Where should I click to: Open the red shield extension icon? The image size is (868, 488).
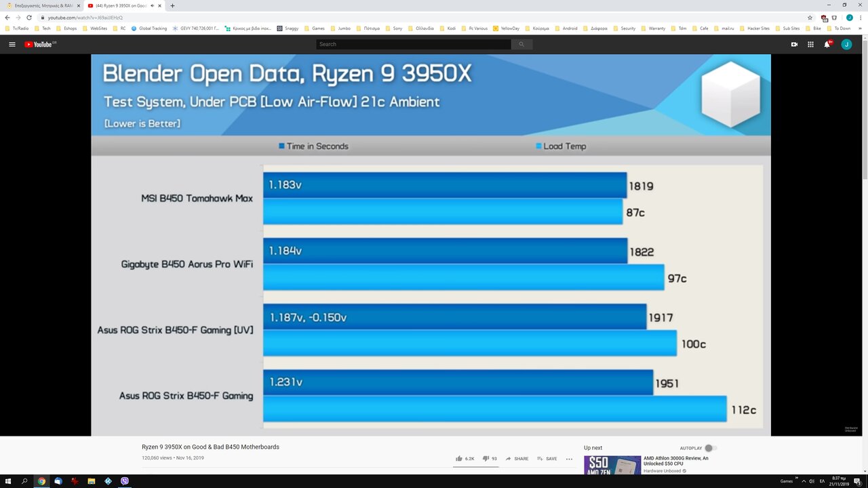[x=824, y=18]
